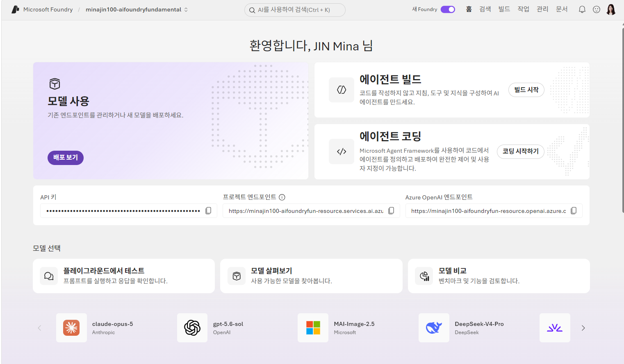The width and height of the screenshot is (624, 364).
Task: Click the Microsoft MAI-Image-2.5 logo
Action: [313, 328]
